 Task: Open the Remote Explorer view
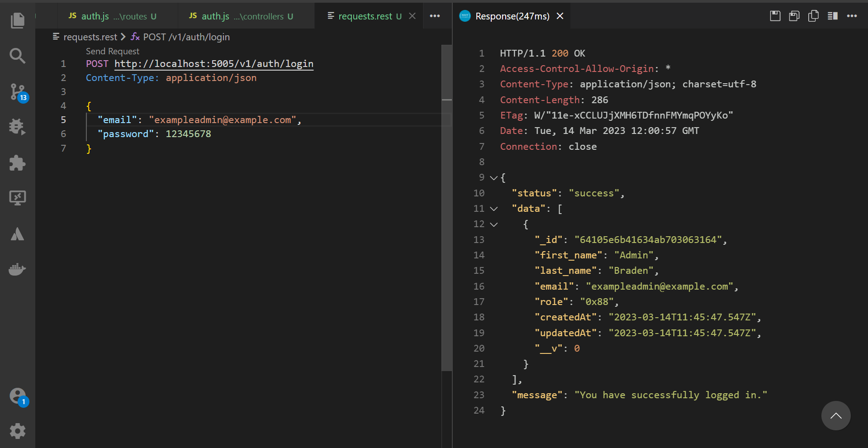pos(17,198)
